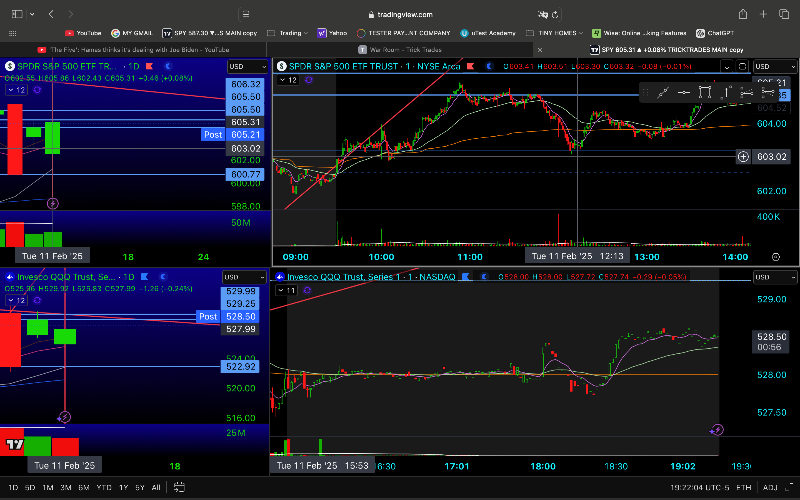
Task: Click the Safari share icon
Action: pos(743,14)
